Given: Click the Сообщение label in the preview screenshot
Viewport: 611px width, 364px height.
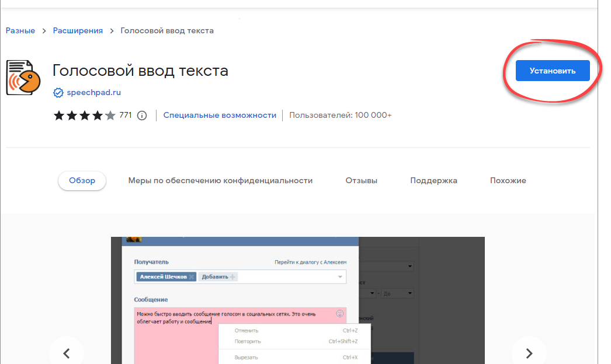Looking at the screenshot, I should coord(151,300).
